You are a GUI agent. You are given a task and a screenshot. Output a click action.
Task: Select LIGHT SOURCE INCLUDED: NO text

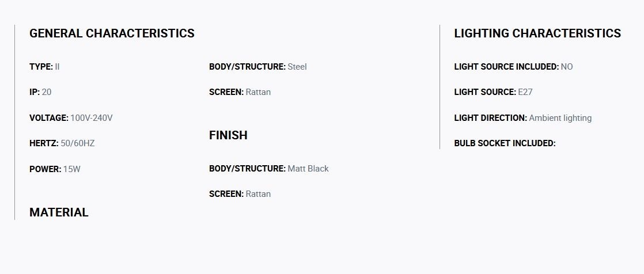coord(513,66)
